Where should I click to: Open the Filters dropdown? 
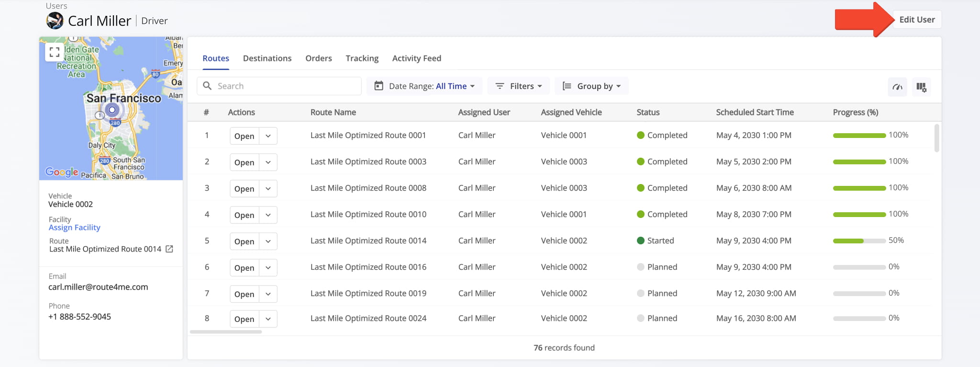[x=519, y=86]
